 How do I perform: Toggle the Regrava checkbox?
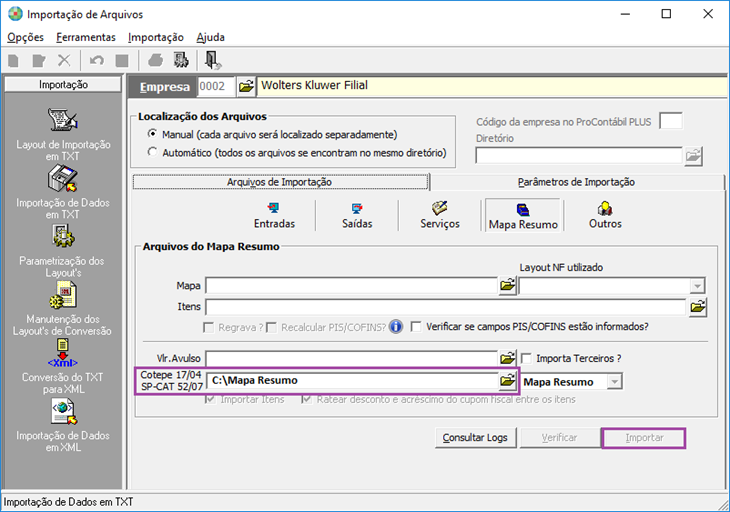point(209,327)
